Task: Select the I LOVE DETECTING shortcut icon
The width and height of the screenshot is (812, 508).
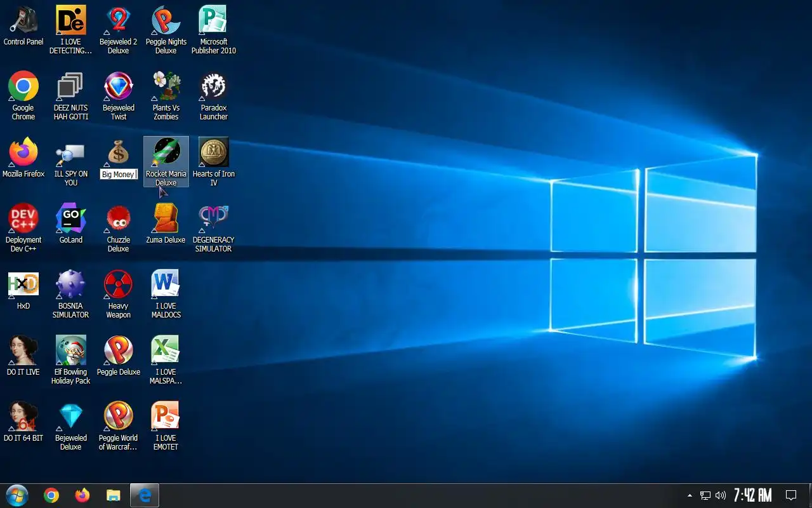Action: pyautogui.click(x=71, y=20)
